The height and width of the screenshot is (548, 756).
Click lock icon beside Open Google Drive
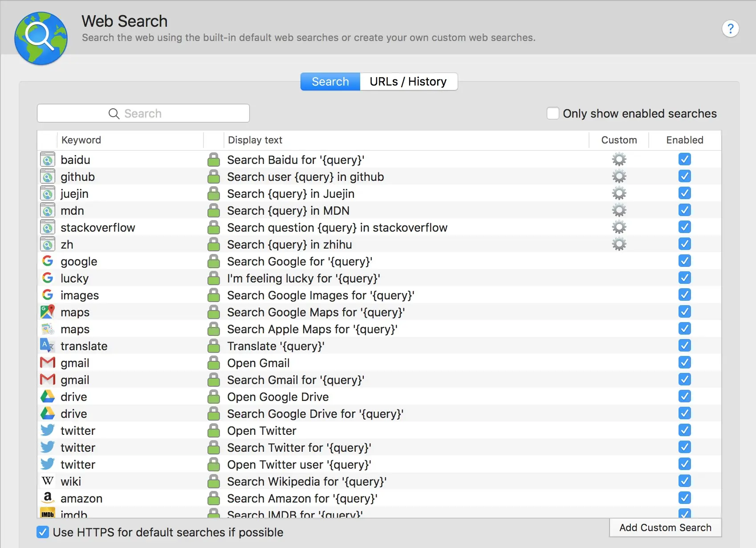click(x=214, y=397)
